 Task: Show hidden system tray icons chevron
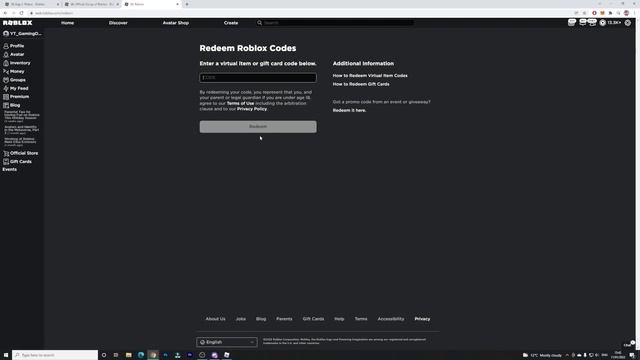pos(567,355)
